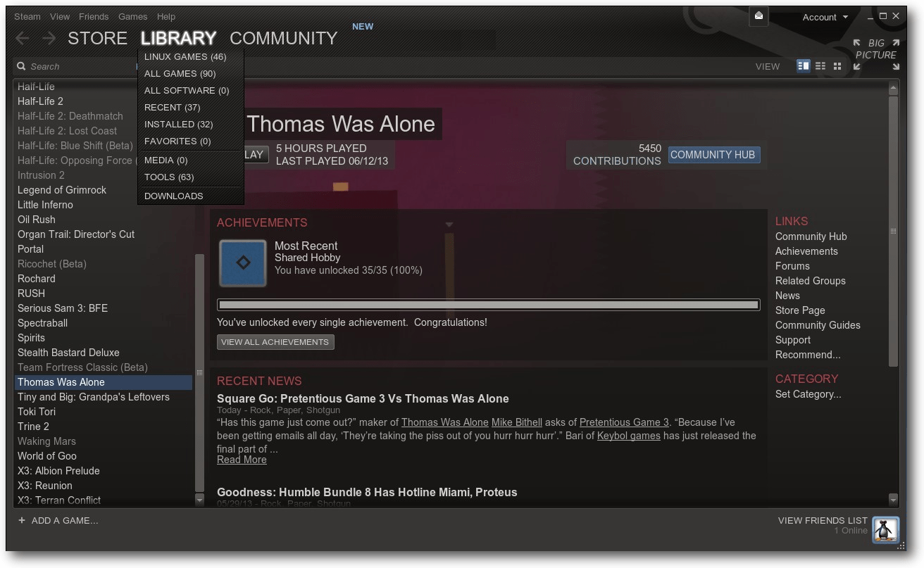This screenshot has width=924, height=568.
Task: Go back with the left arrow
Action: point(23,38)
